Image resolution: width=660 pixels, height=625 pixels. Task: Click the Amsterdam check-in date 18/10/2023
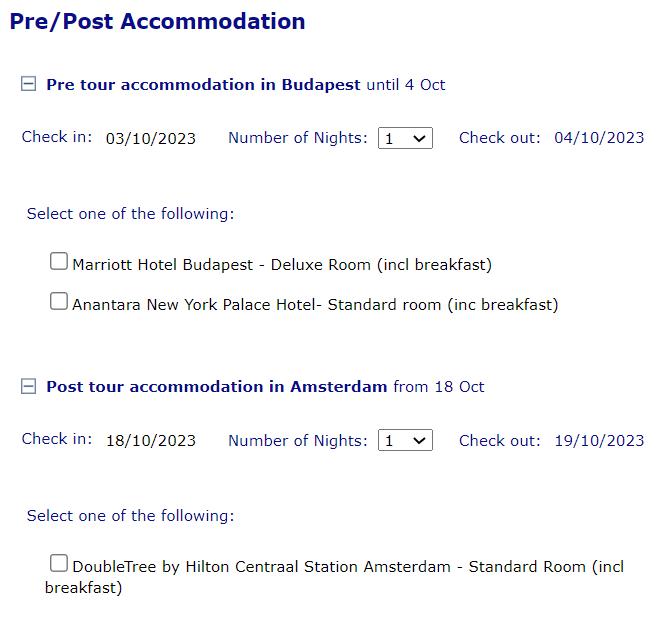click(x=151, y=441)
